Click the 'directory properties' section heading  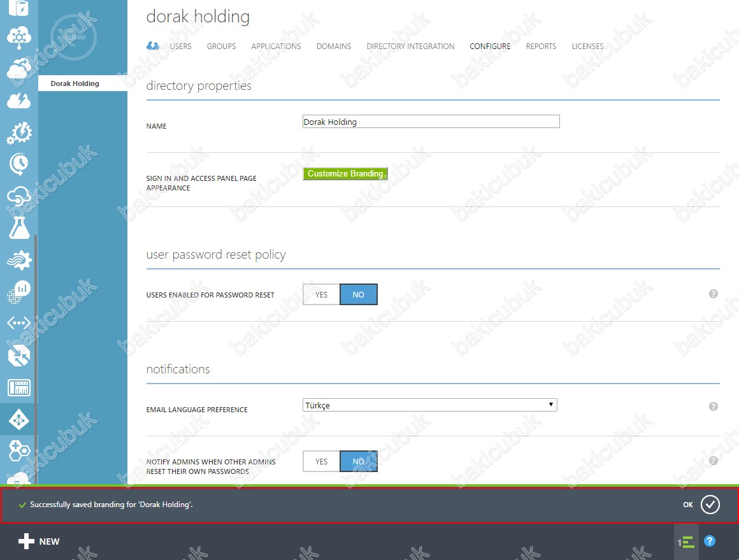coord(198,86)
